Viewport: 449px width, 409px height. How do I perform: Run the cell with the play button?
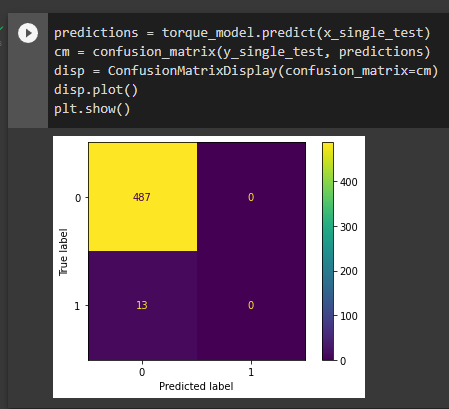point(28,33)
